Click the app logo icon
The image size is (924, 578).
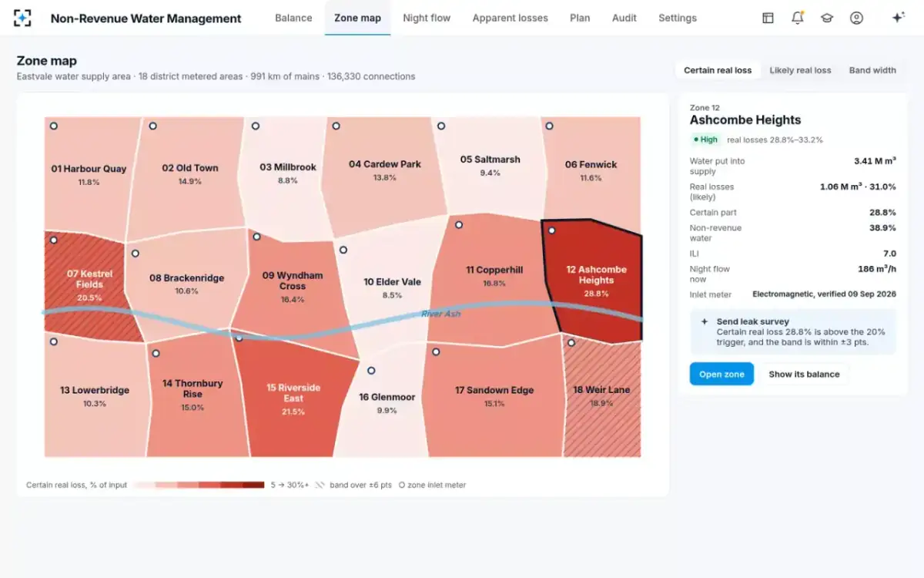pyautogui.click(x=23, y=18)
